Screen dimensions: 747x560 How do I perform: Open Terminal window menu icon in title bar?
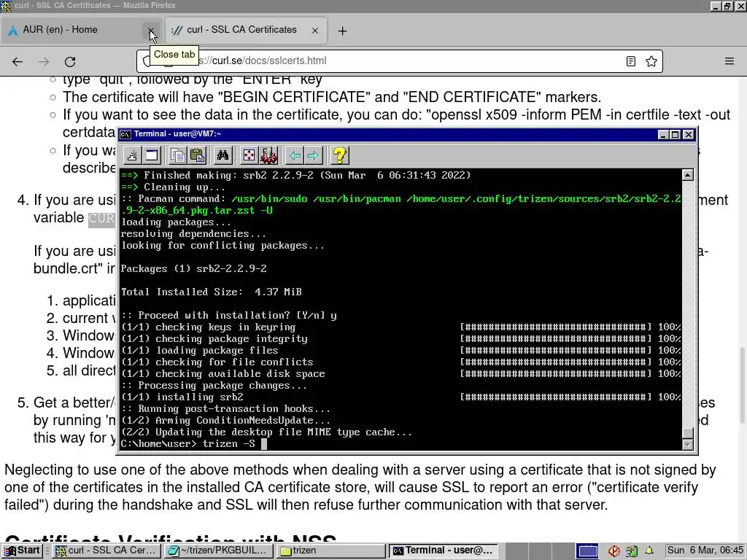(125, 134)
